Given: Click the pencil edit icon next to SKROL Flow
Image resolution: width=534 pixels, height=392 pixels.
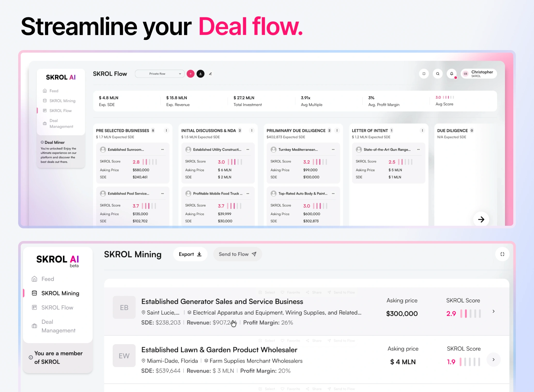Looking at the screenshot, I should click(x=210, y=74).
